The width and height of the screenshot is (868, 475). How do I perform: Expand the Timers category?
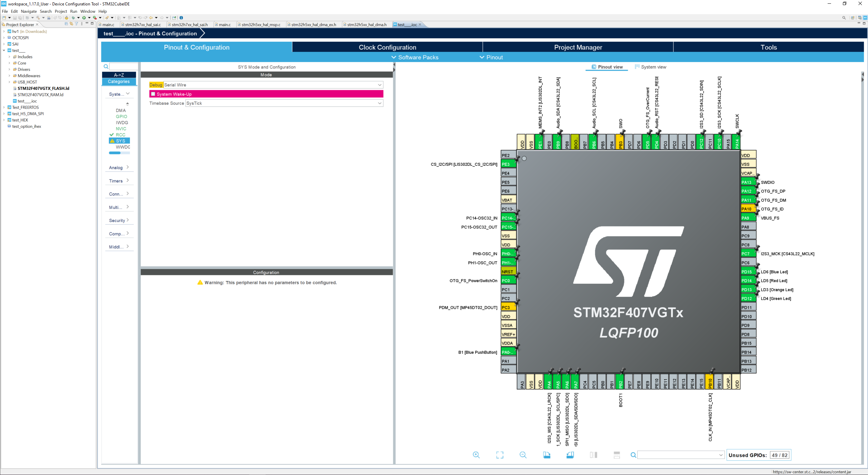(x=119, y=180)
